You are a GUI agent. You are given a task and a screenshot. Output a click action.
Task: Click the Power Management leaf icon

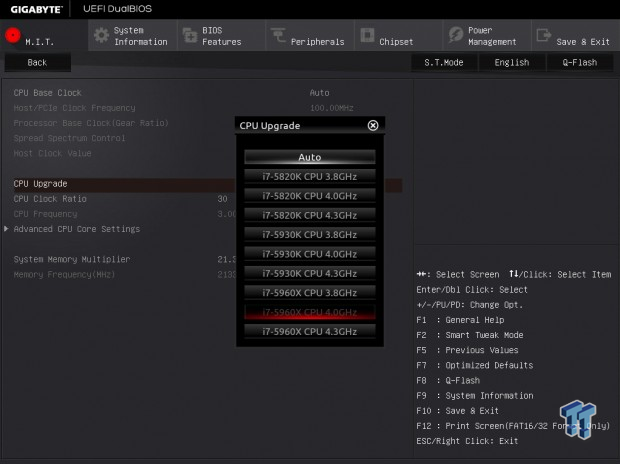pos(456,35)
